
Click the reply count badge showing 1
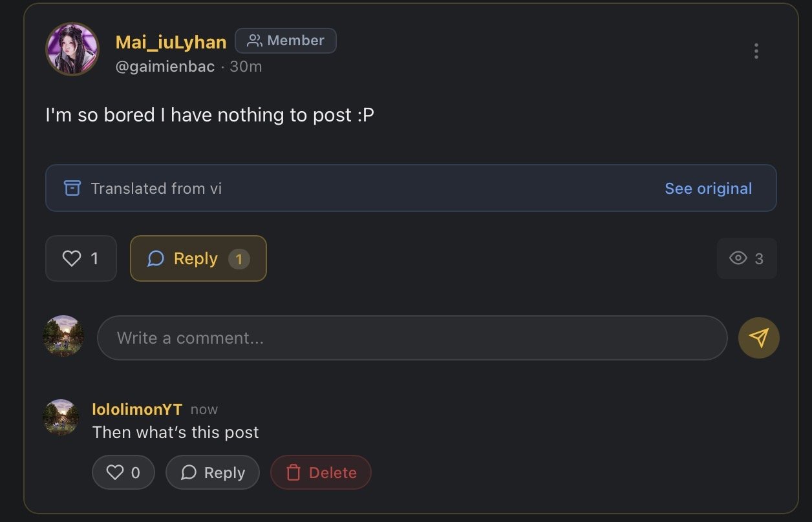coord(239,258)
